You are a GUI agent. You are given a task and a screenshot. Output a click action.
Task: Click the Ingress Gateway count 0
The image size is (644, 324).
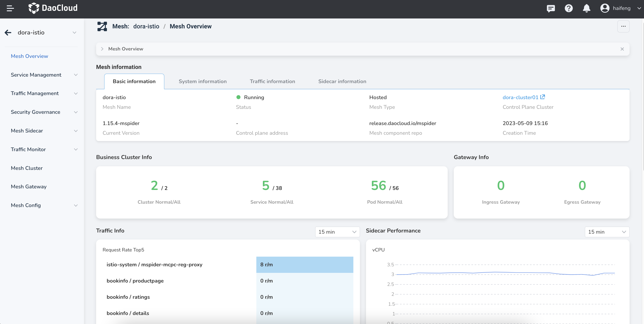click(x=501, y=185)
